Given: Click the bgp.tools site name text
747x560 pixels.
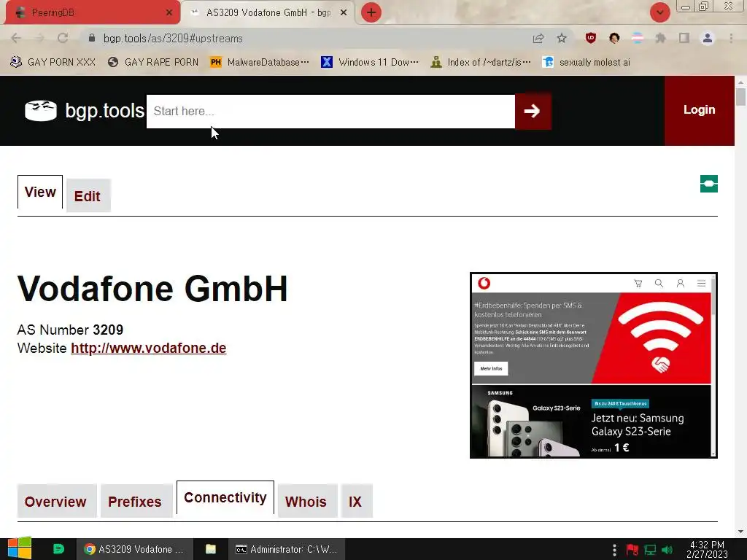Looking at the screenshot, I should click(x=104, y=111).
